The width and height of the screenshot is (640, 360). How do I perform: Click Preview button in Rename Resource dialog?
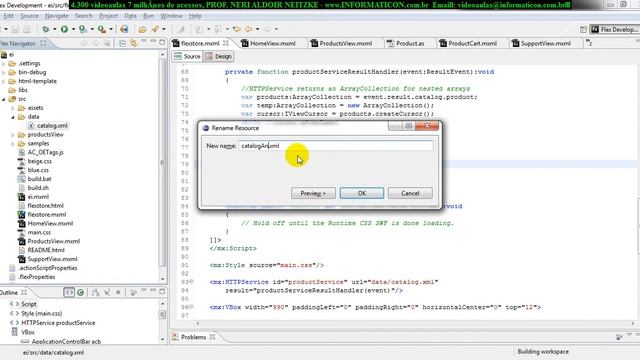pyautogui.click(x=313, y=193)
